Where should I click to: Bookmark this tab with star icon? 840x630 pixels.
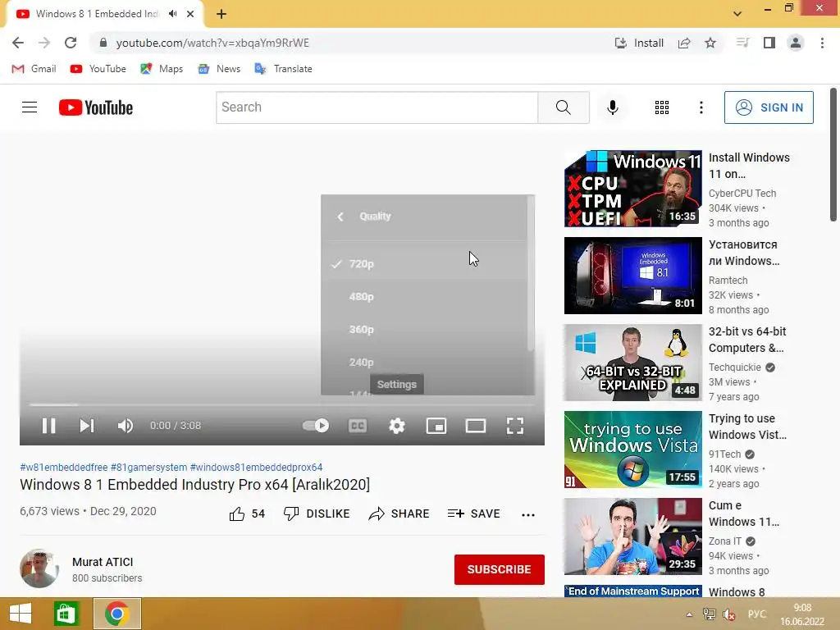click(710, 43)
